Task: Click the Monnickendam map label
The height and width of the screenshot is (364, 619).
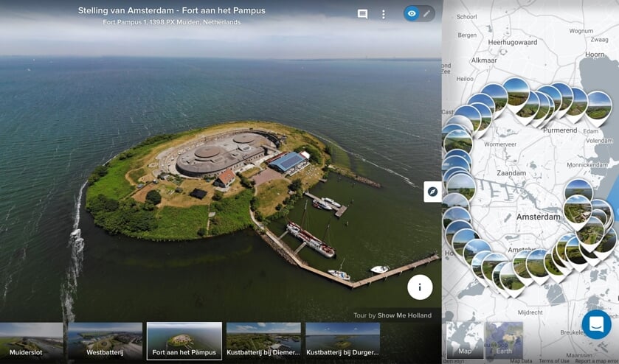Action: click(587, 165)
